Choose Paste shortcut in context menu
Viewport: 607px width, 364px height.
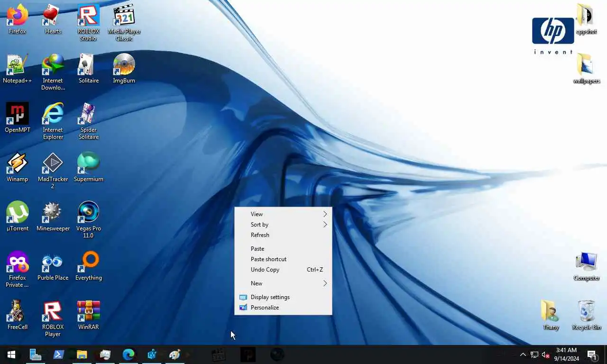point(283,259)
